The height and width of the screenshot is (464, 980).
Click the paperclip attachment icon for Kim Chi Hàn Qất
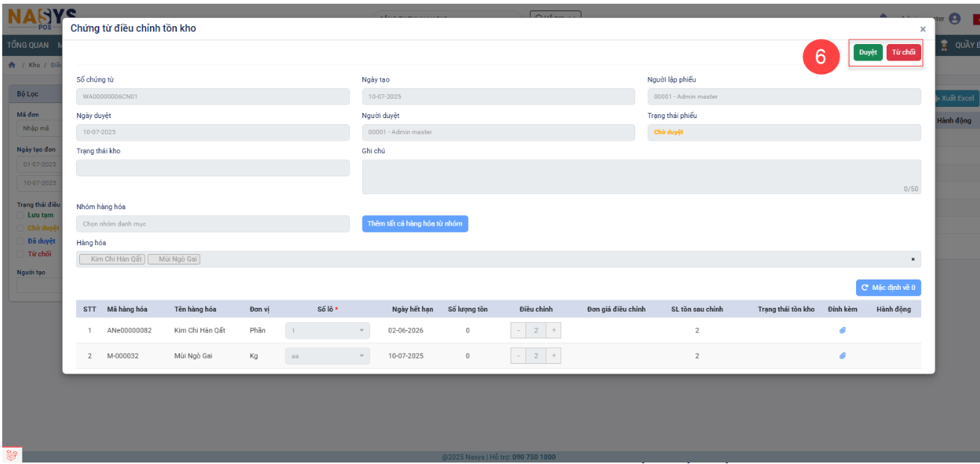click(842, 330)
